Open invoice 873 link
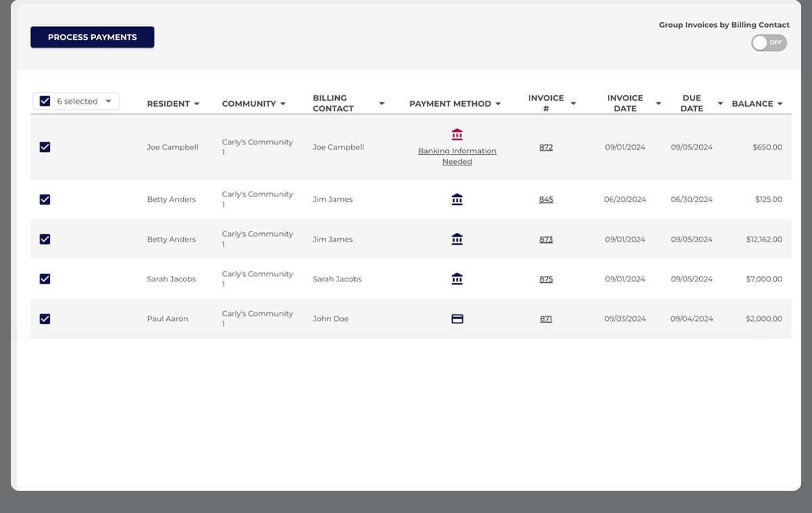This screenshot has height=513, width=812. (x=546, y=239)
